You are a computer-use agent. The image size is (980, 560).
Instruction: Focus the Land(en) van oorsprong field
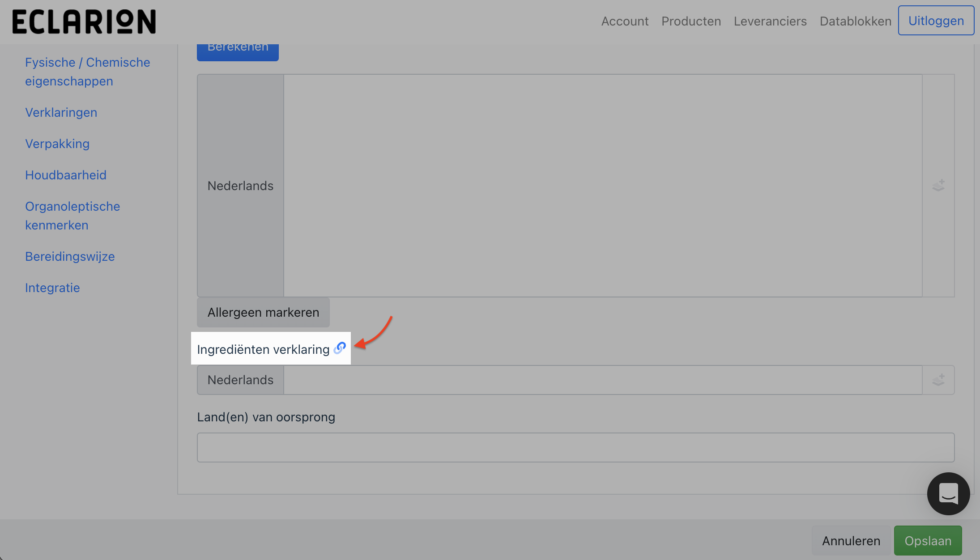pyautogui.click(x=575, y=447)
